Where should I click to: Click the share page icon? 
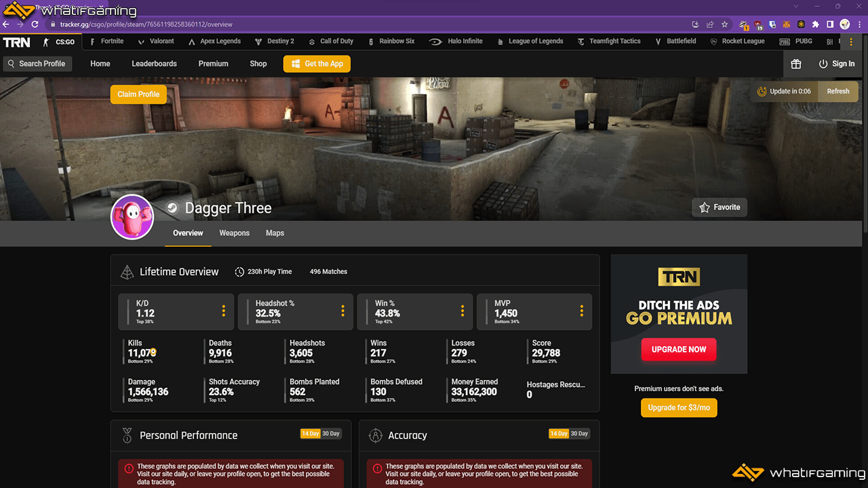click(709, 24)
